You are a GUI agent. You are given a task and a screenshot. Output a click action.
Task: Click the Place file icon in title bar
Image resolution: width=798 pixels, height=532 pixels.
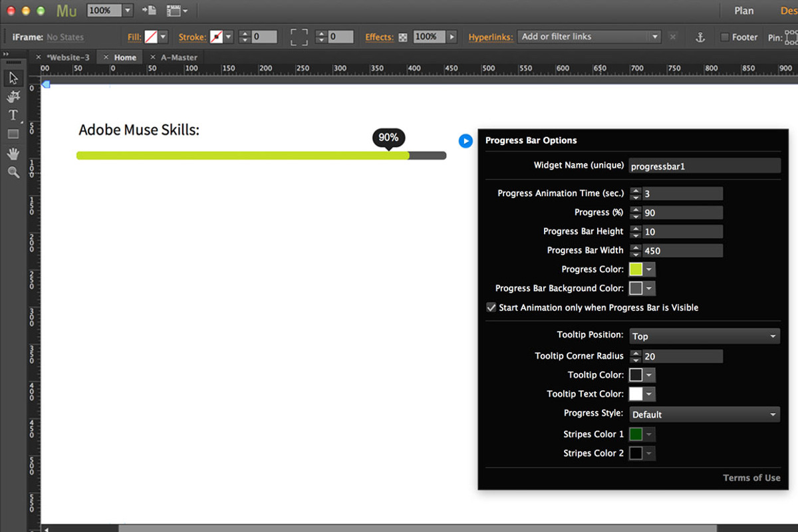(149, 10)
